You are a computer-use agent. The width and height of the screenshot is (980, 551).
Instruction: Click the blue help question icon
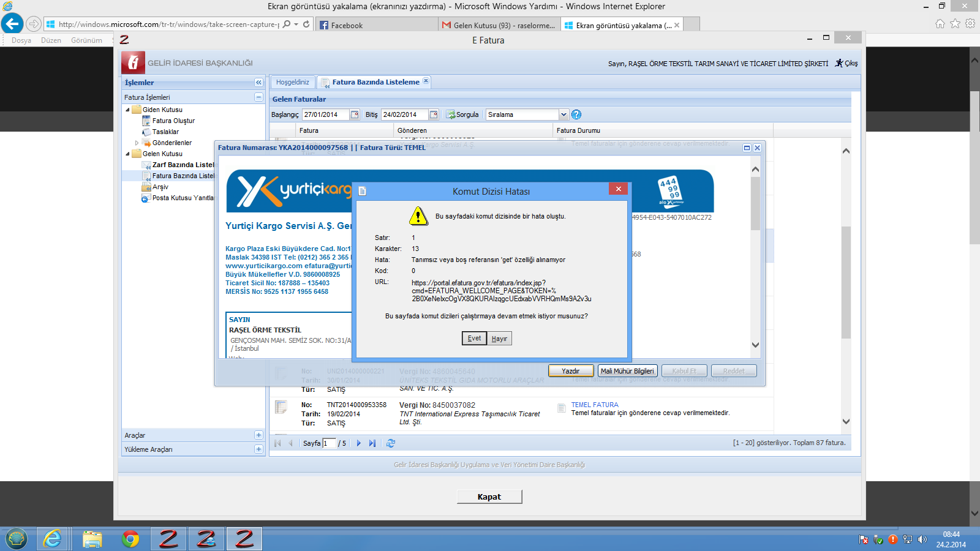click(x=576, y=114)
